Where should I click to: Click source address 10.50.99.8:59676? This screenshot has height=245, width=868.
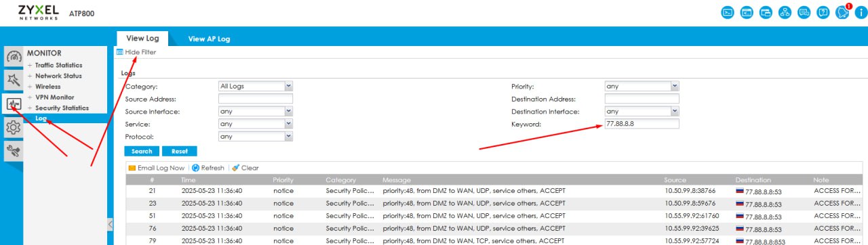point(690,203)
